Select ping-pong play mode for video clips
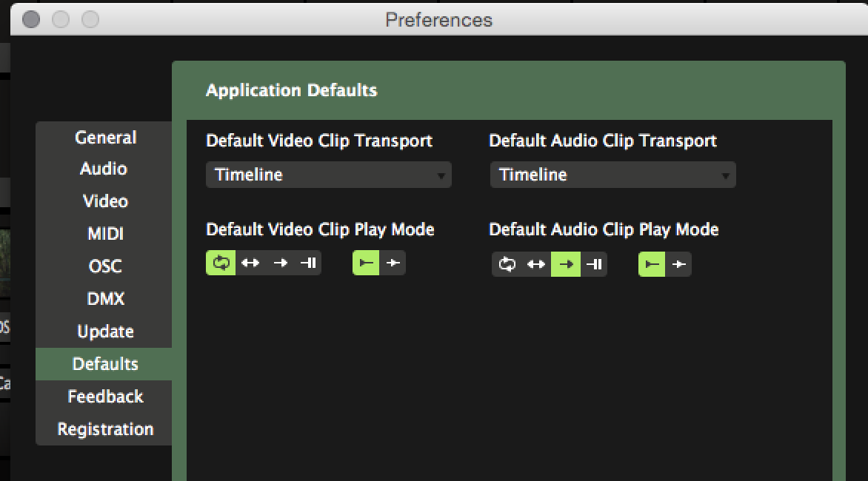The width and height of the screenshot is (868, 481). pyautogui.click(x=250, y=263)
